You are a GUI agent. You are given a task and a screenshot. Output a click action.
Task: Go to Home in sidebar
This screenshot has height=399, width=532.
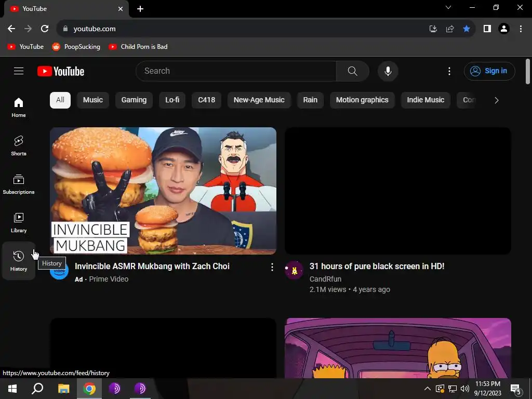[x=19, y=108]
